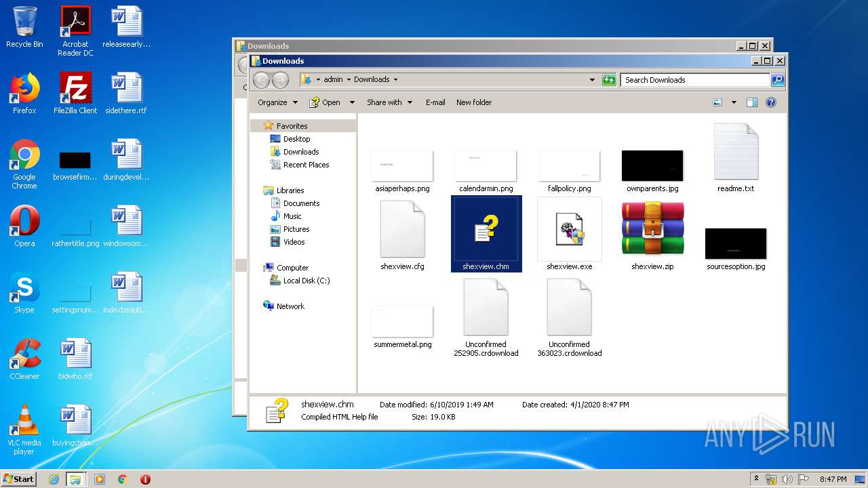868x488 pixels.
Task: Select Desktop under Favorites
Action: click(x=296, y=139)
